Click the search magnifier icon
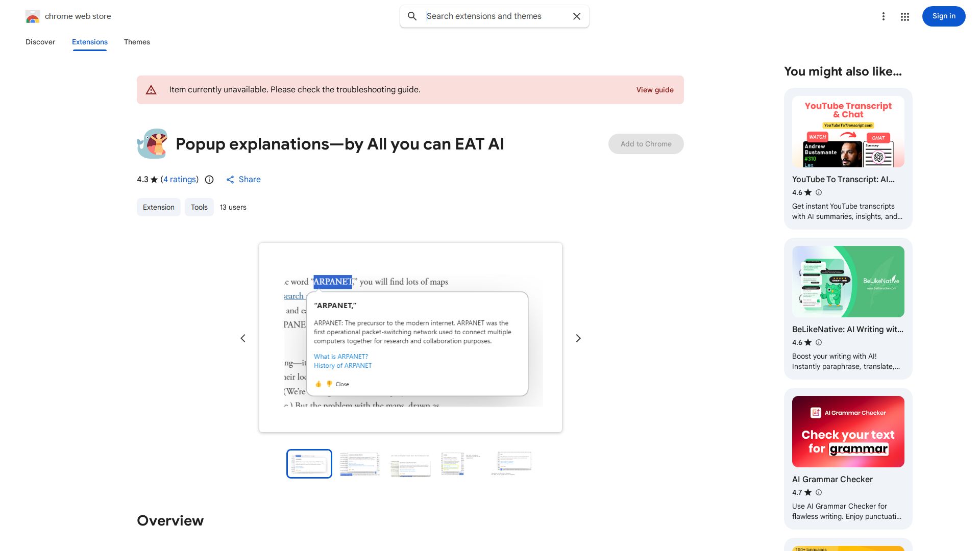The image size is (980, 551). coord(412,16)
